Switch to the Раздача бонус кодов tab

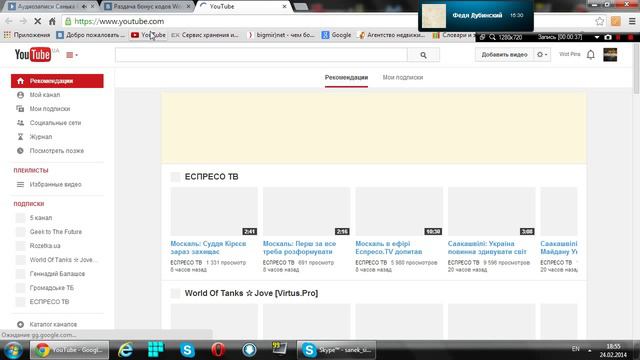point(148,7)
